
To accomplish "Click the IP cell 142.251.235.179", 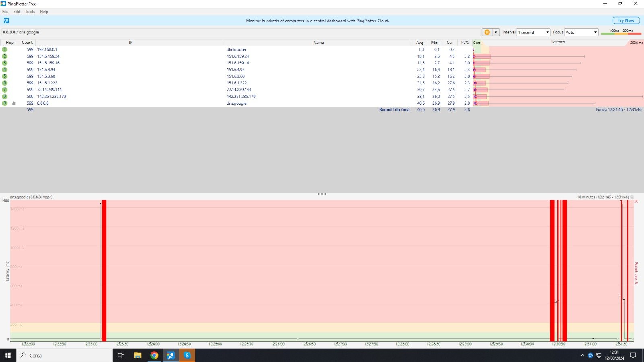I will click(x=52, y=97).
